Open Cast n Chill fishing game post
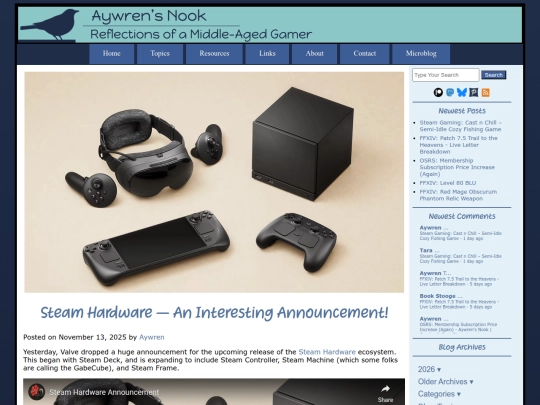The image size is (540, 405). [460, 126]
